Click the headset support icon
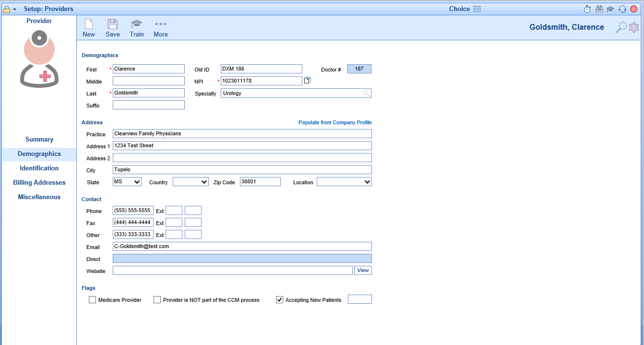 point(622,9)
